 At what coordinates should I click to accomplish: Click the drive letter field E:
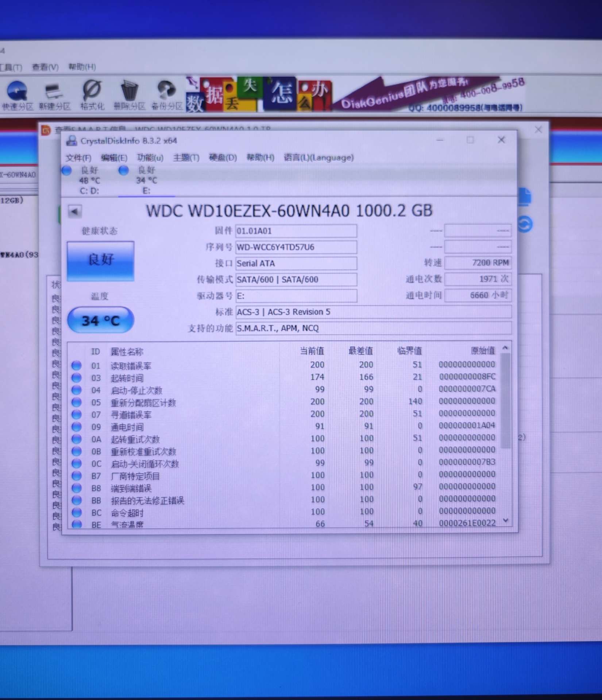296,296
